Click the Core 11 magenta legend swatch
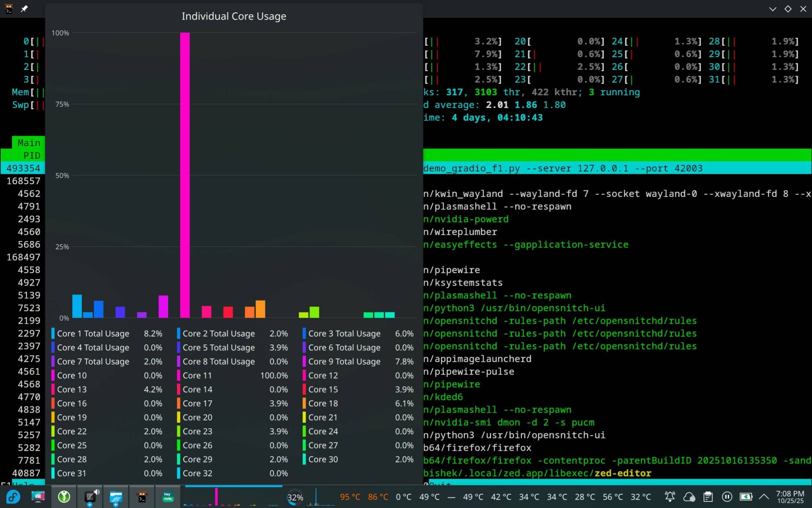812x508 pixels. (179, 375)
